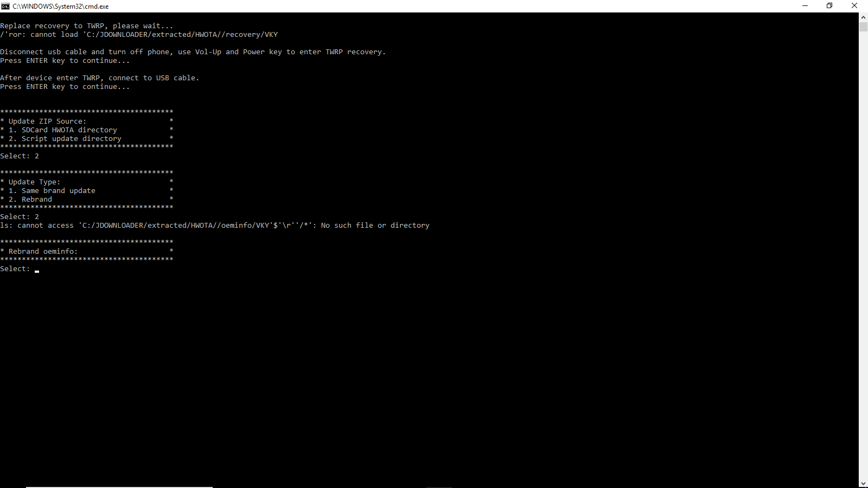Click 'After device enter TWRP' line
868x488 pixels.
point(100,78)
